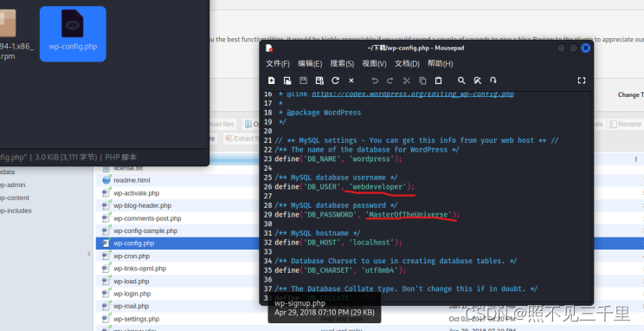Open wp-content folder in left tree
This screenshot has width=644, height=331.
click(x=15, y=198)
